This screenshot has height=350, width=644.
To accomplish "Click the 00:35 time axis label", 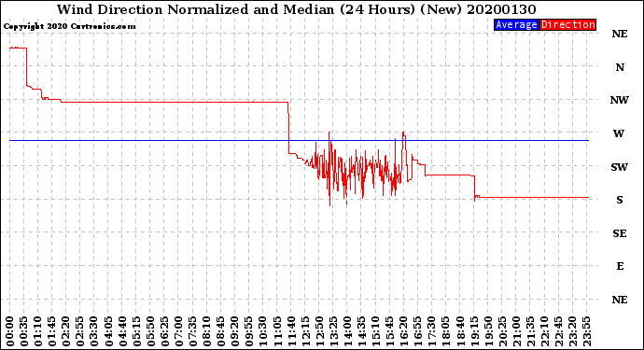I will pos(24,331).
